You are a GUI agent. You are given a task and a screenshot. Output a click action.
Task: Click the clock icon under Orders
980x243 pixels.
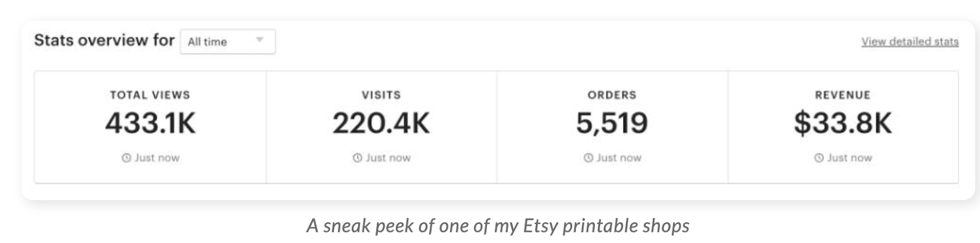point(588,158)
